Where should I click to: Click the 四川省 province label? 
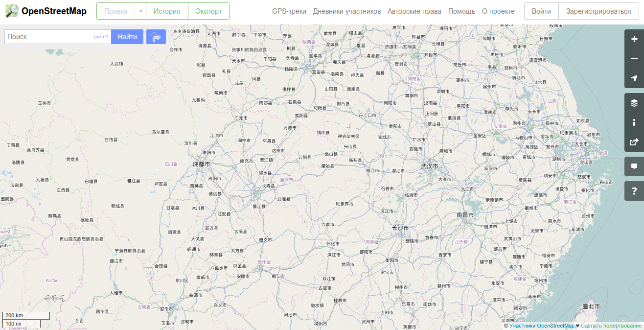tap(171, 165)
